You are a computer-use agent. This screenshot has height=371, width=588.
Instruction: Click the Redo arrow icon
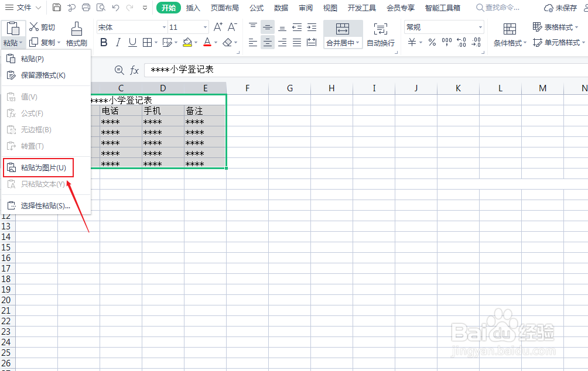130,8
